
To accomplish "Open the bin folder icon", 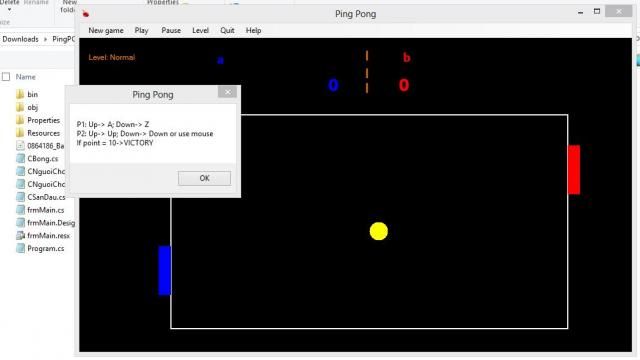I will point(20,94).
